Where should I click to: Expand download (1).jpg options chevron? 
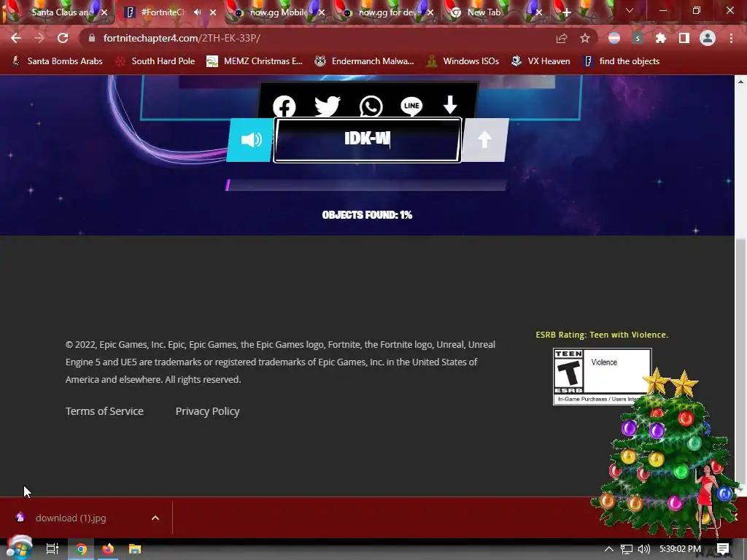click(x=155, y=518)
